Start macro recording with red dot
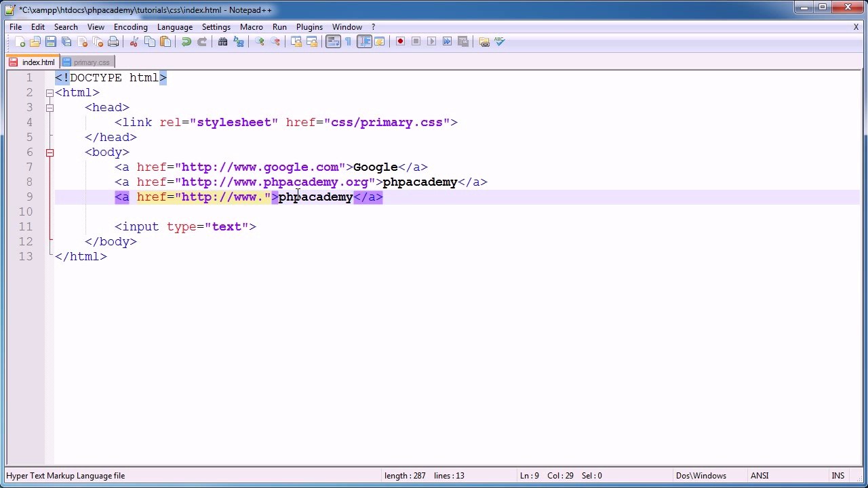Image resolution: width=868 pixels, height=488 pixels. click(401, 42)
